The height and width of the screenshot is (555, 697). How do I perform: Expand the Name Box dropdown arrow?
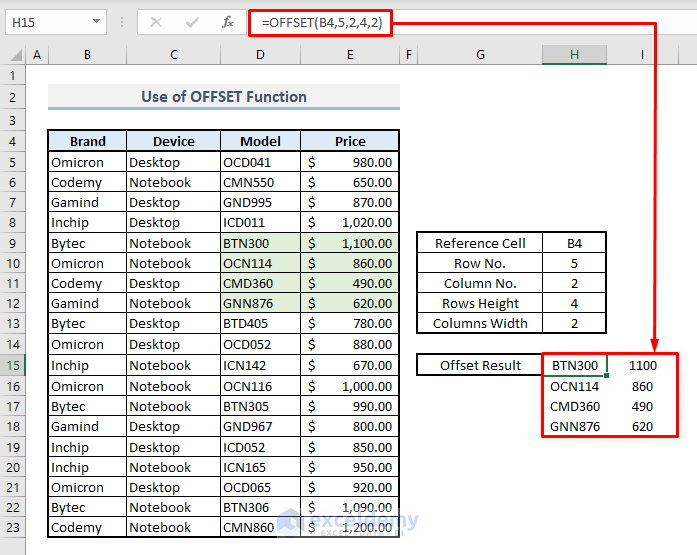pyautogui.click(x=96, y=21)
